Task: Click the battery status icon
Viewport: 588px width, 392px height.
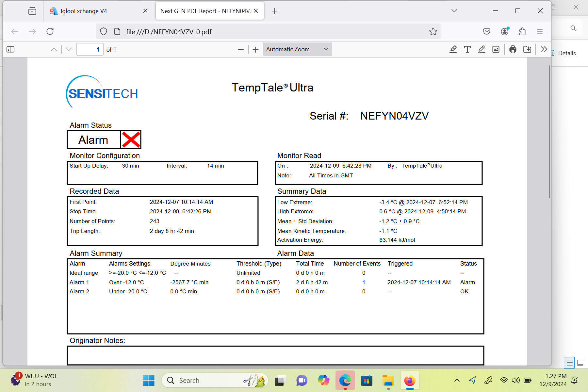Action: point(527,380)
